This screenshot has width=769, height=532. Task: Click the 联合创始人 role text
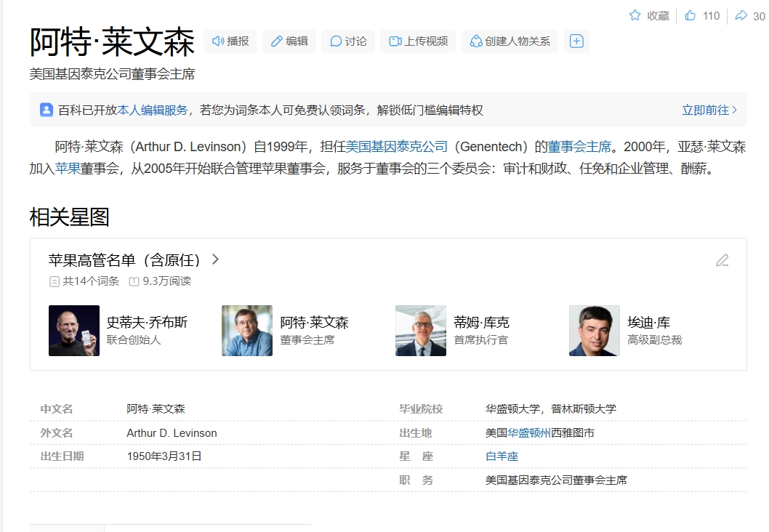pyautogui.click(x=134, y=340)
